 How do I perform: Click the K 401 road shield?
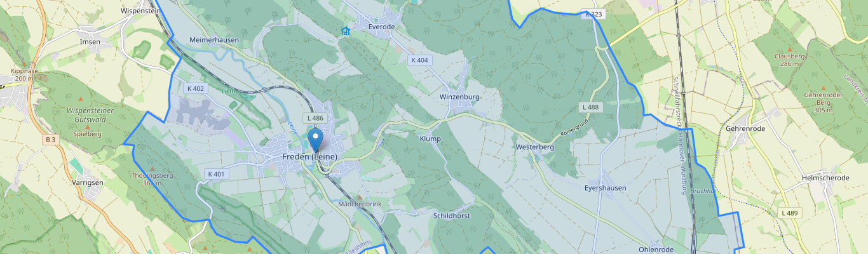click(216, 174)
